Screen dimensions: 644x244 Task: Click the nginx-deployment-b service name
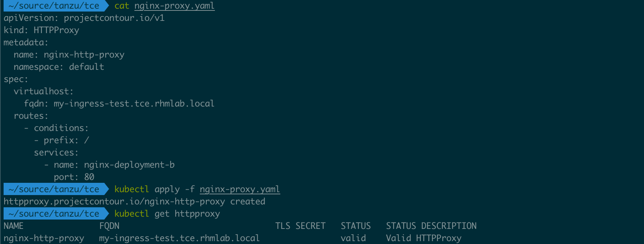(x=129, y=165)
